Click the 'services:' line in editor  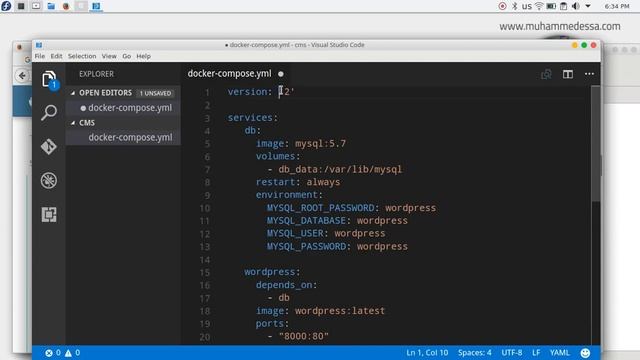[x=253, y=118]
